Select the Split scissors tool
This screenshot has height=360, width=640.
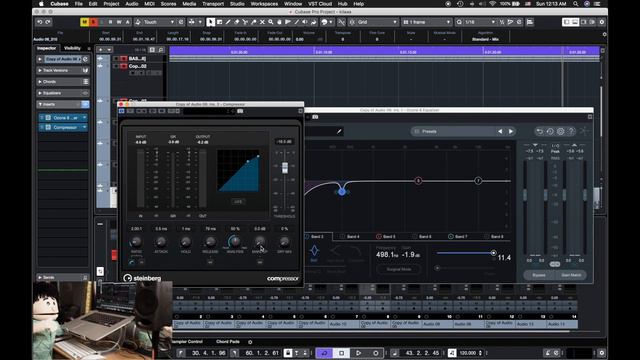(245, 22)
